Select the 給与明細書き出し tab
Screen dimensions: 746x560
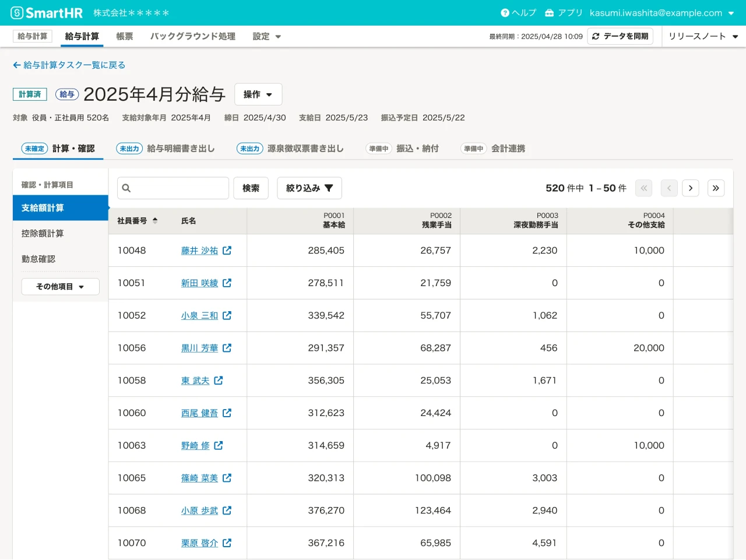tap(181, 148)
